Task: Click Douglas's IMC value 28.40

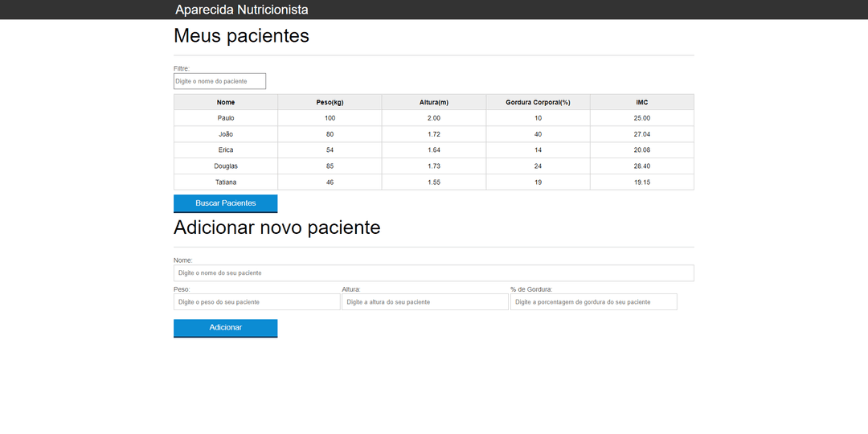Action: (641, 166)
